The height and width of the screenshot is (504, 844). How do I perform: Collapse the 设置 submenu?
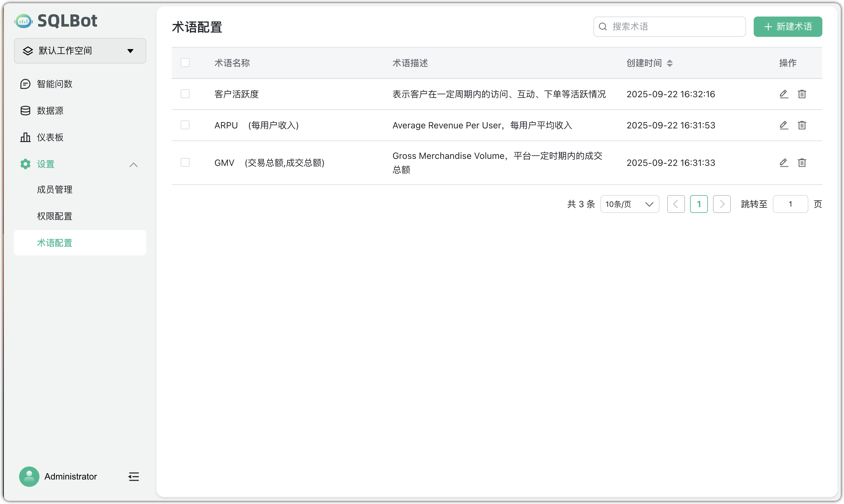[134, 164]
